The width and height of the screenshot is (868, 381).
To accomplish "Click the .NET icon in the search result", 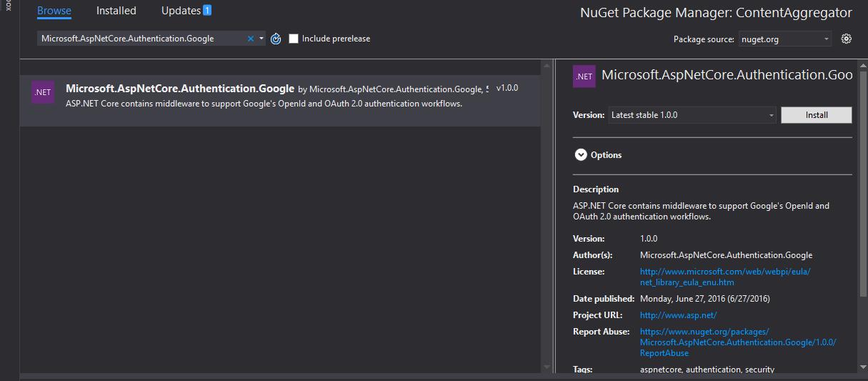I will [43, 92].
